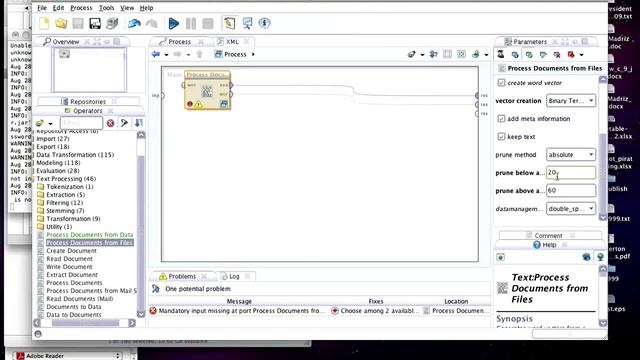
Task: Click the Parameters panel vertical scrollbar
Action: tap(602, 149)
